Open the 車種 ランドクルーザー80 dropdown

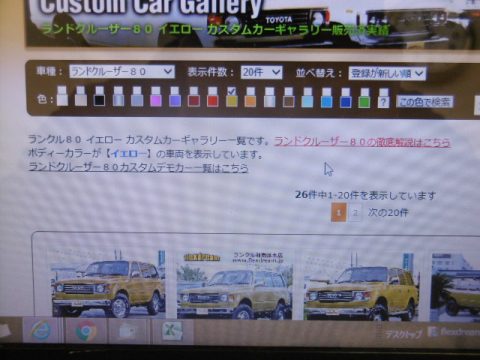[122, 72]
